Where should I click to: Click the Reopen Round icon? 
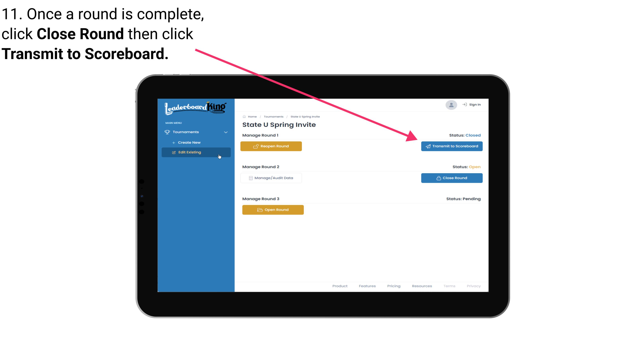(256, 146)
